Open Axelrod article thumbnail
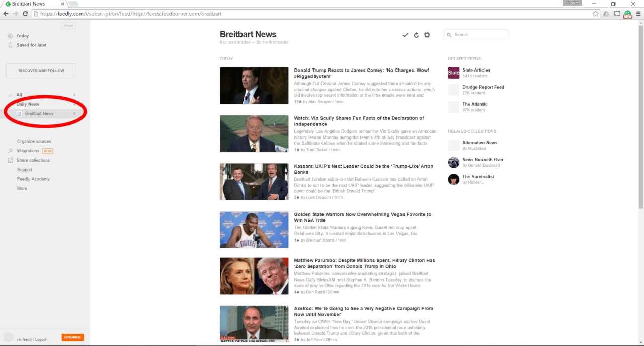The image size is (644, 346). (x=254, y=324)
